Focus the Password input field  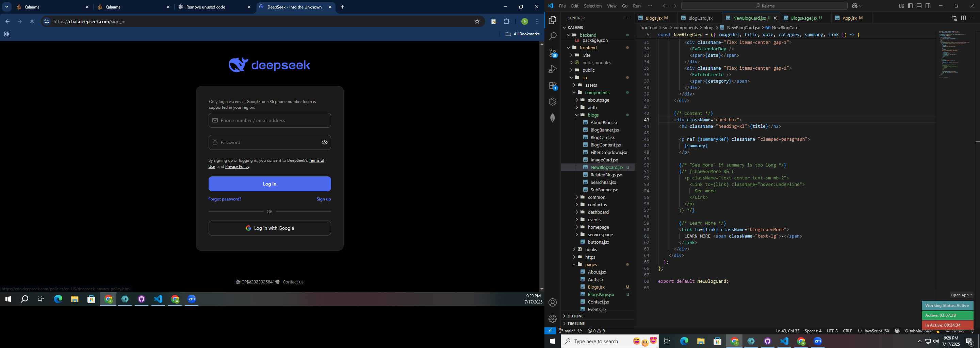pyautogui.click(x=270, y=142)
